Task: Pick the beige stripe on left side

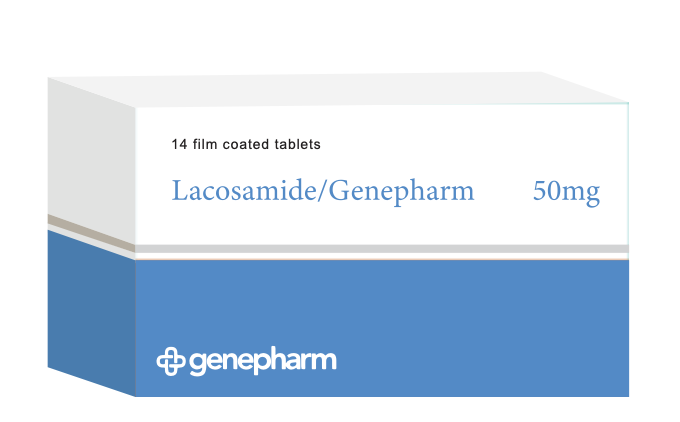Action: click(90, 232)
